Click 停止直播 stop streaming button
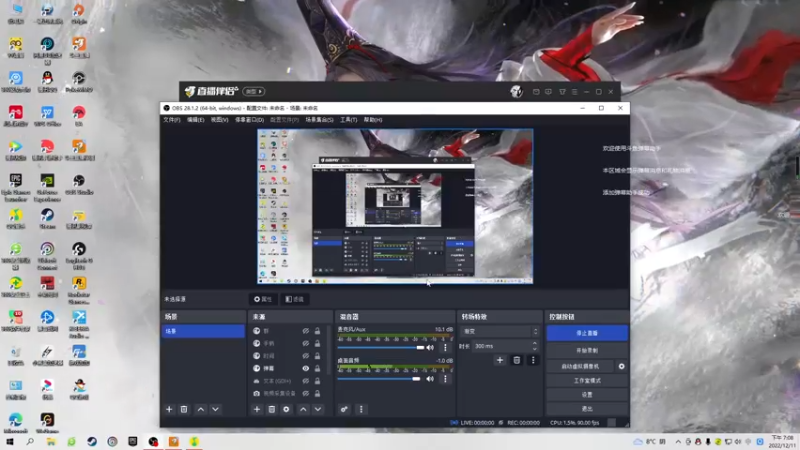Screen dimensions: 800x450 click(x=587, y=333)
